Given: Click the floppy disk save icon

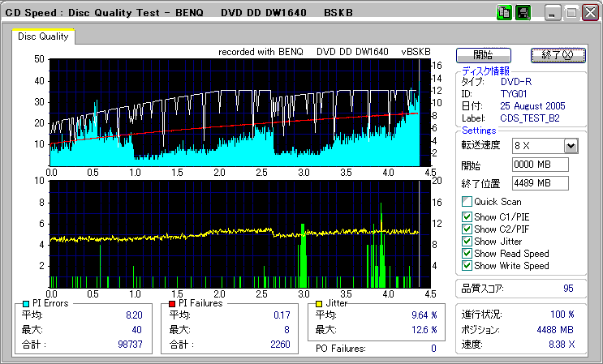Looking at the screenshot, I should pyautogui.click(x=523, y=13).
